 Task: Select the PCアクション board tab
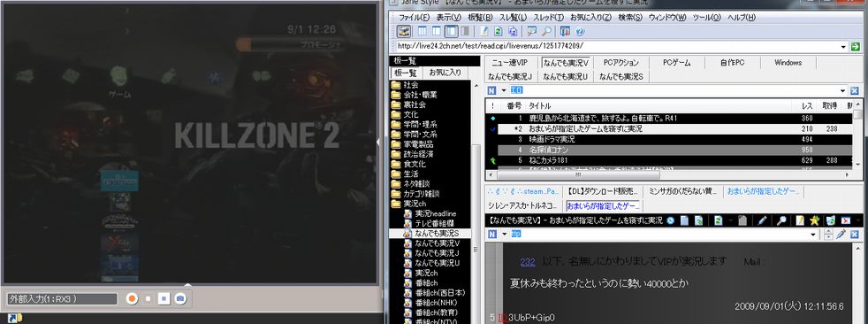[621, 63]
